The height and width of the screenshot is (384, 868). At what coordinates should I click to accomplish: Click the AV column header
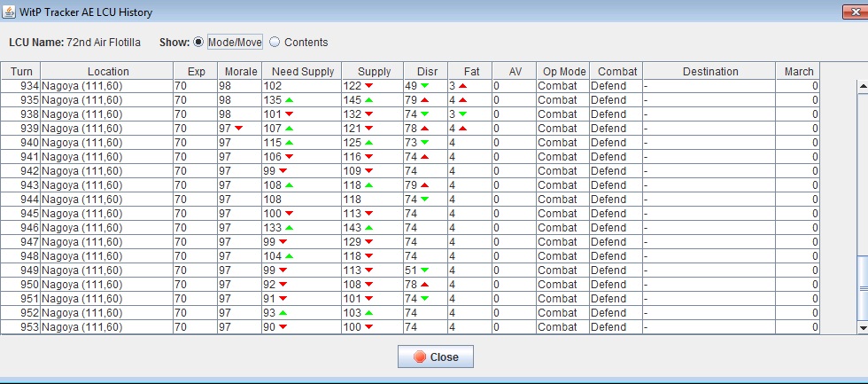[x=515, y=72]
